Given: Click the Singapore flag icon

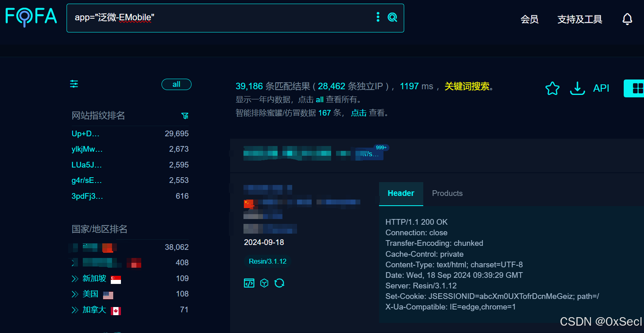Looking at the screenshot, I should pos(116,279).
